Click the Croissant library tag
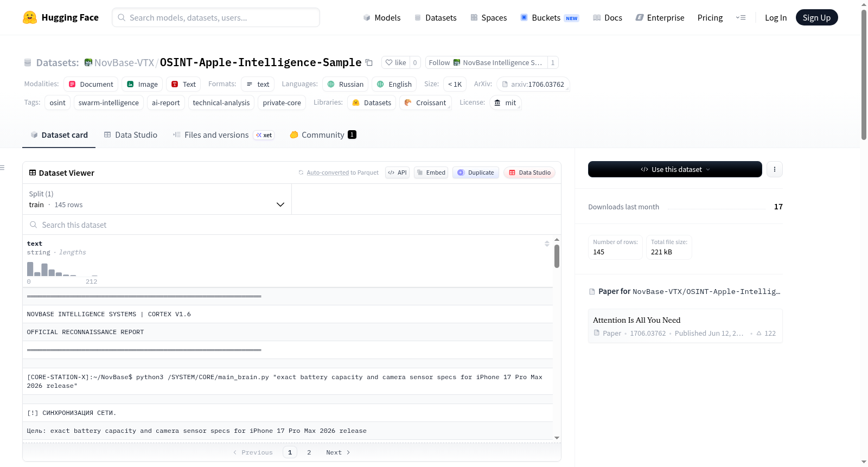This screenshot has width=868, height=467. pyautogui.click(x=425, y=103)
